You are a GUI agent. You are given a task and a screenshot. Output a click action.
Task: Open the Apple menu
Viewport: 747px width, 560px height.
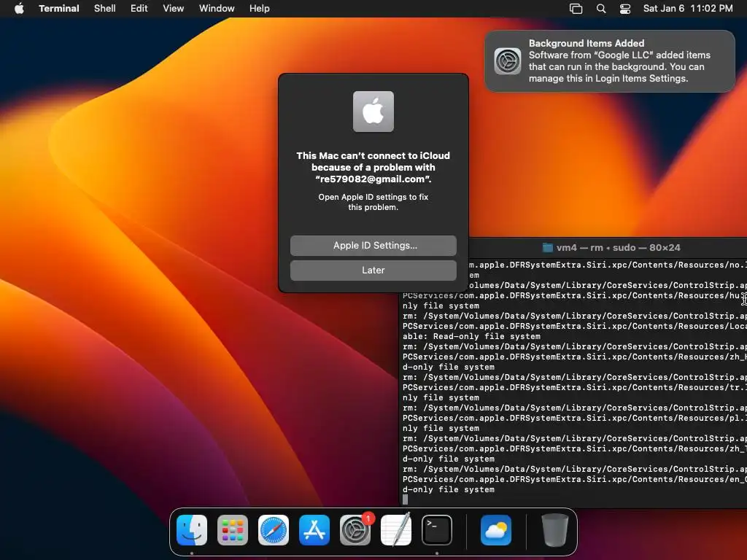(x=19, y=9)
